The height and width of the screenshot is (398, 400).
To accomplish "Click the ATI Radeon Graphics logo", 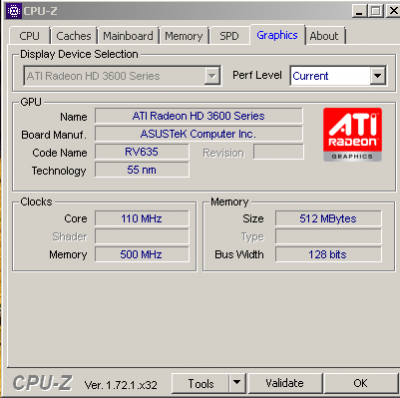I will (352, 135).
